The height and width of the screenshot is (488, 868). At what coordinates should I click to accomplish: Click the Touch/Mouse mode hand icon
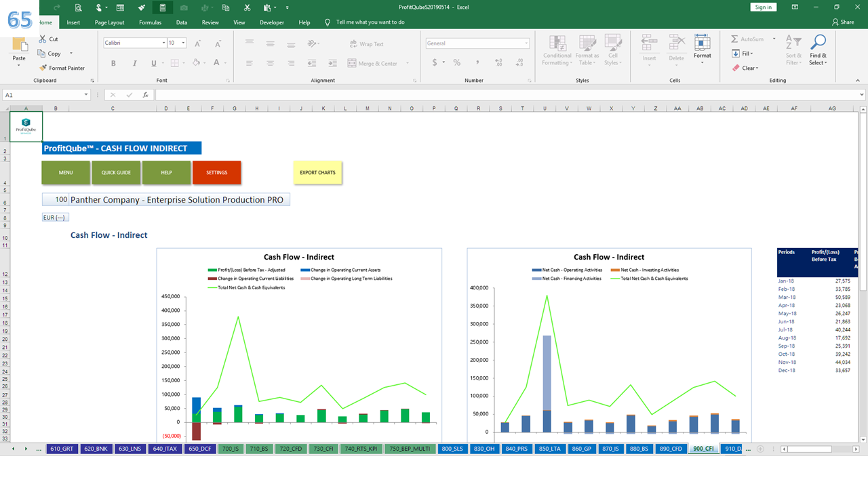tap(99, 7)
